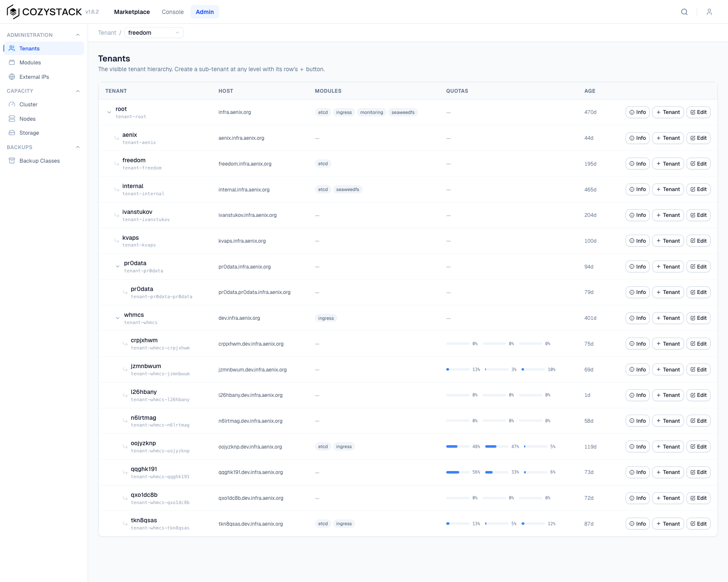Switch to the Console tab

click(x=173, y=12)
